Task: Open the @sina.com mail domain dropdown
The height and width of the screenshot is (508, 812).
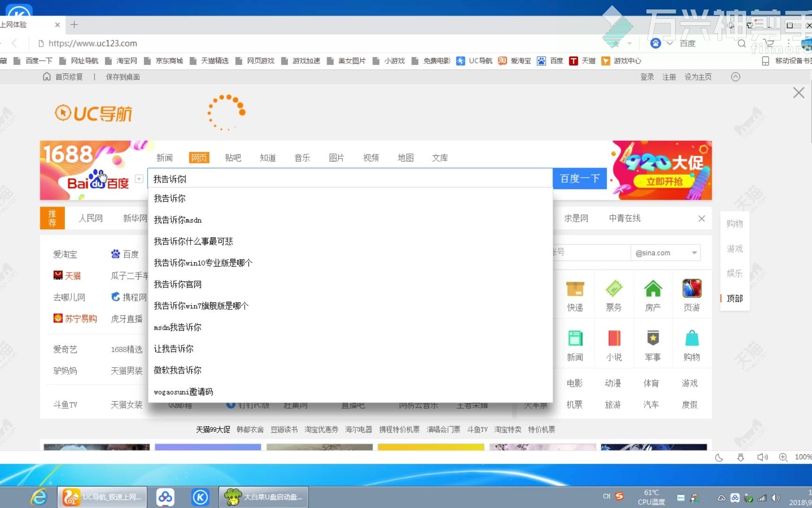Action: [x=694, y=253]
